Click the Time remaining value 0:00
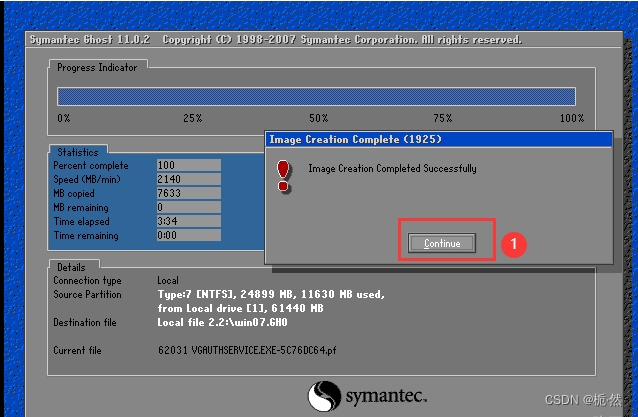The image size is (638, 417). tap(189, 235)
